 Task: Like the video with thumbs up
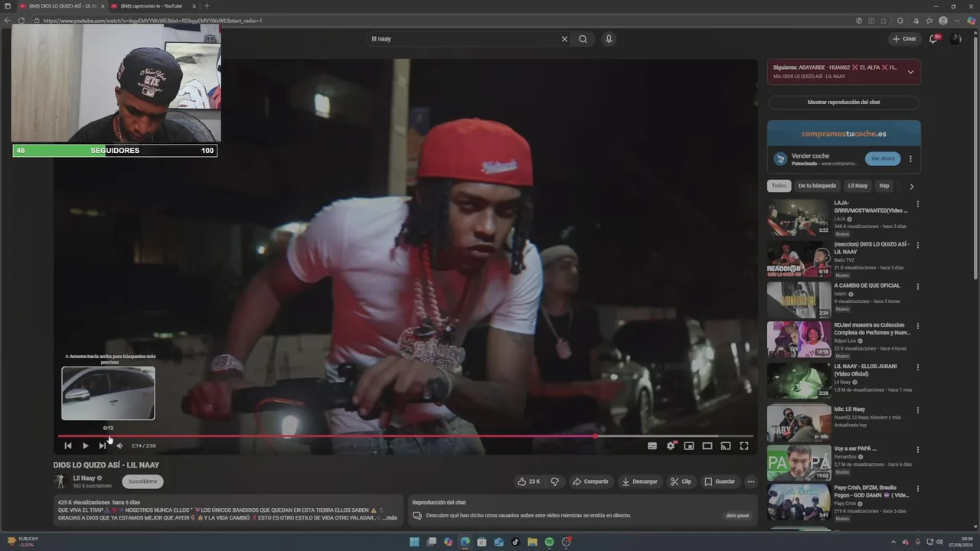(529, 481)
